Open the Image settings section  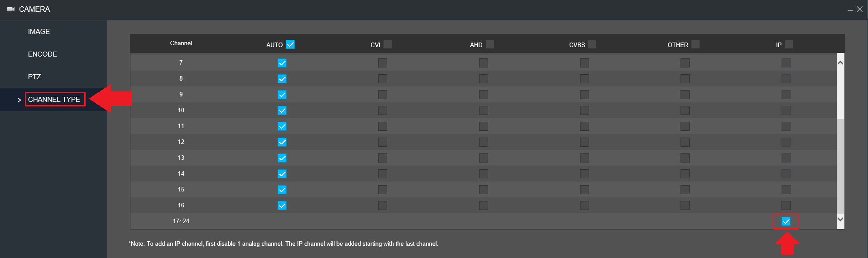tap(39, 32)
